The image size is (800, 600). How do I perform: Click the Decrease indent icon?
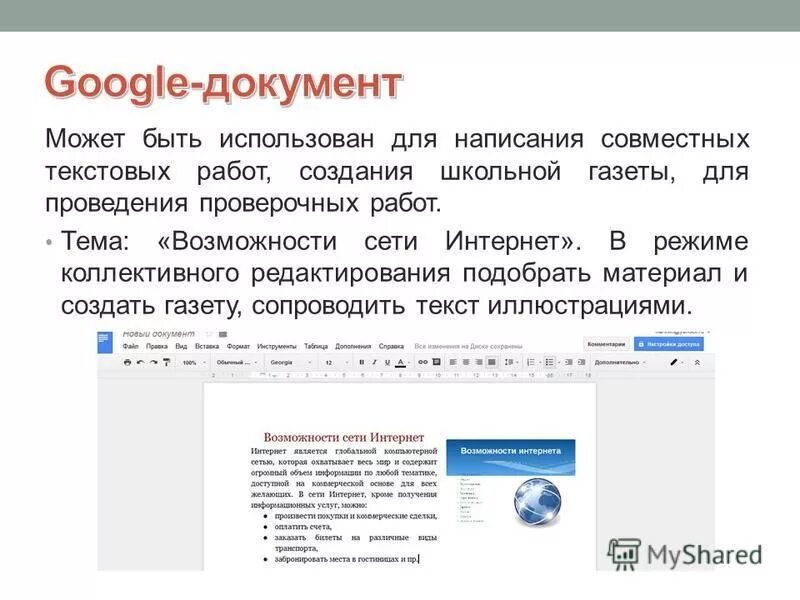coord(568,362)
